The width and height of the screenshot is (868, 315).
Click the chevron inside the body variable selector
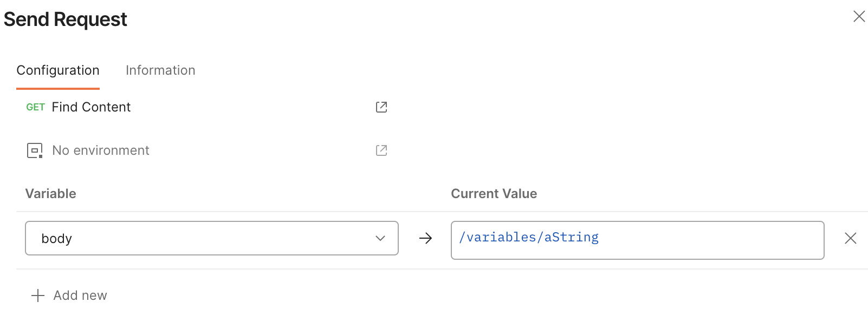tap(381, 238)
